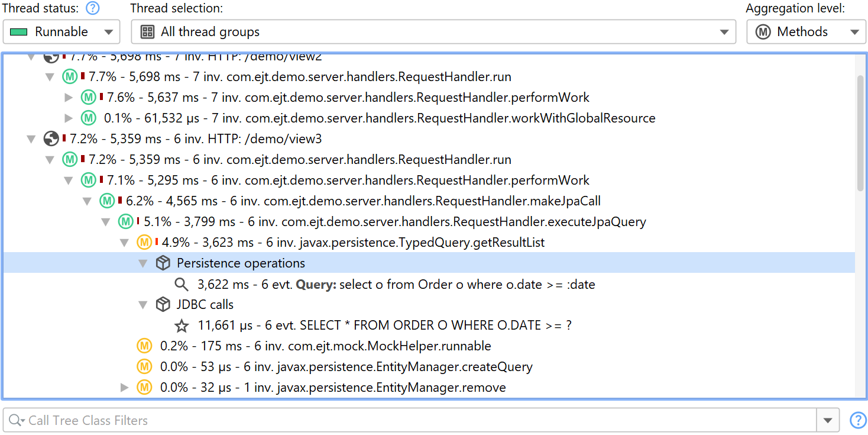
Task: Click the JDBC calls package icon
Action: pos(163,305)
